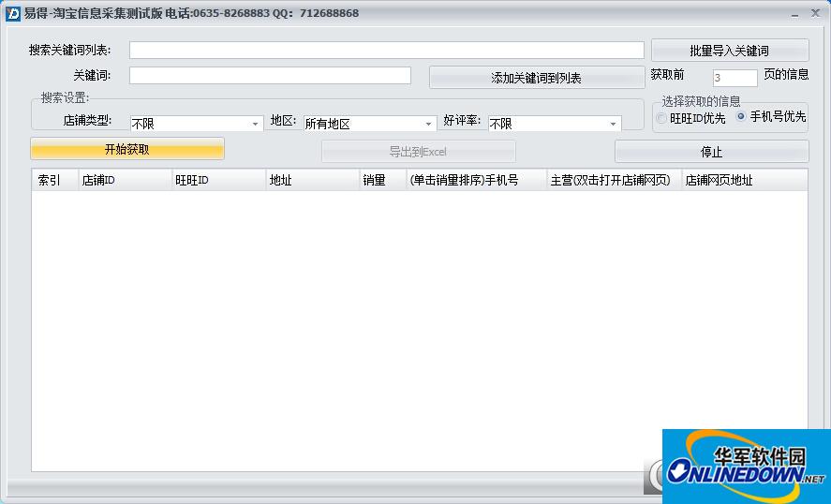
Task: Click the 开始获取 button
Action: 127,149
